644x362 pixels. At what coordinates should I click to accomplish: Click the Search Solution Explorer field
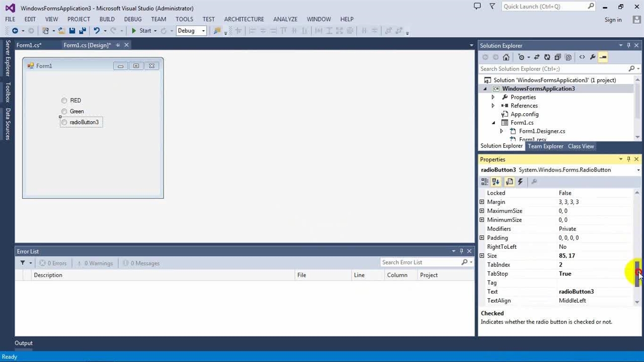[553, 69]
